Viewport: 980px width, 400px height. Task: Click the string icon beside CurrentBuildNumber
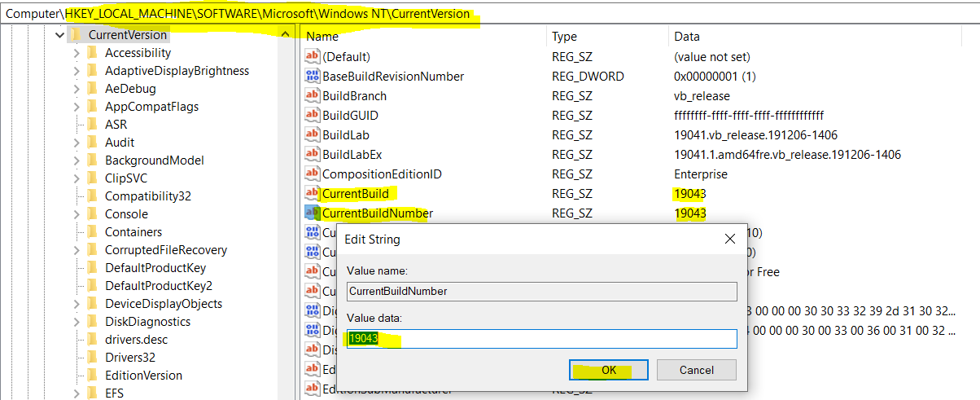click(313, 213)
